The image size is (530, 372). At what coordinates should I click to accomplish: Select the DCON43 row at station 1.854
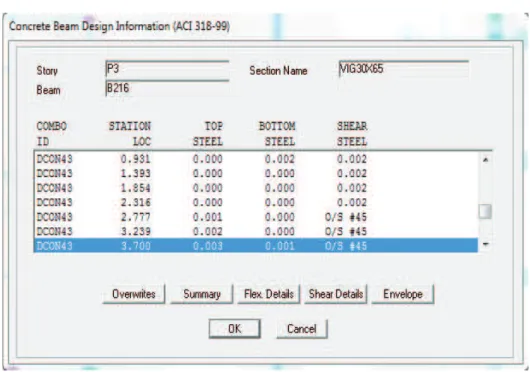coord(256,188)
